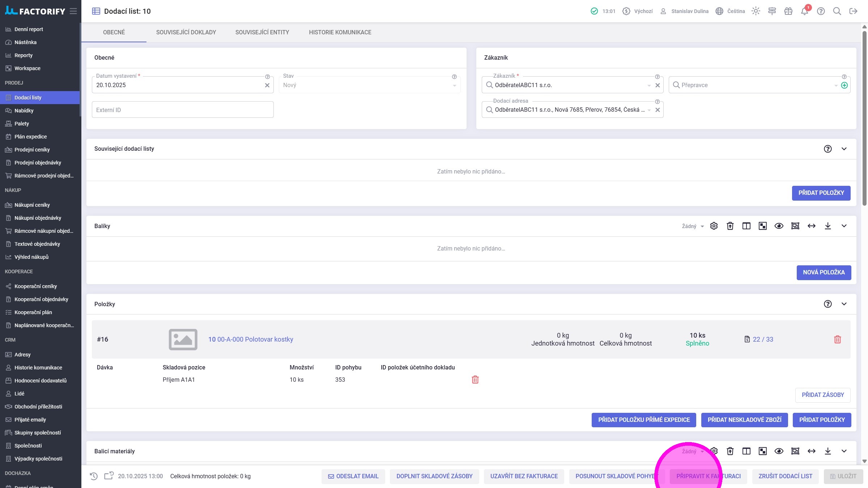Open the gift icon in header

click(x=788, y=11)
